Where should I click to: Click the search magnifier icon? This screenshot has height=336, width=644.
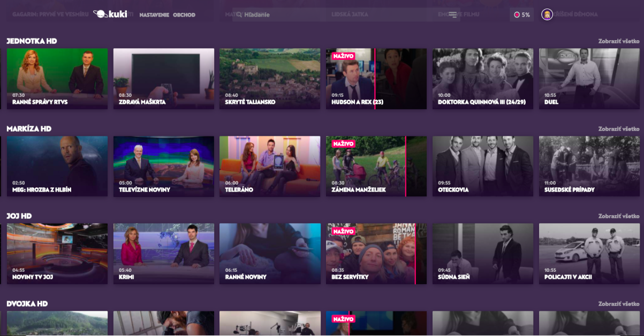(x=239, y=15)
